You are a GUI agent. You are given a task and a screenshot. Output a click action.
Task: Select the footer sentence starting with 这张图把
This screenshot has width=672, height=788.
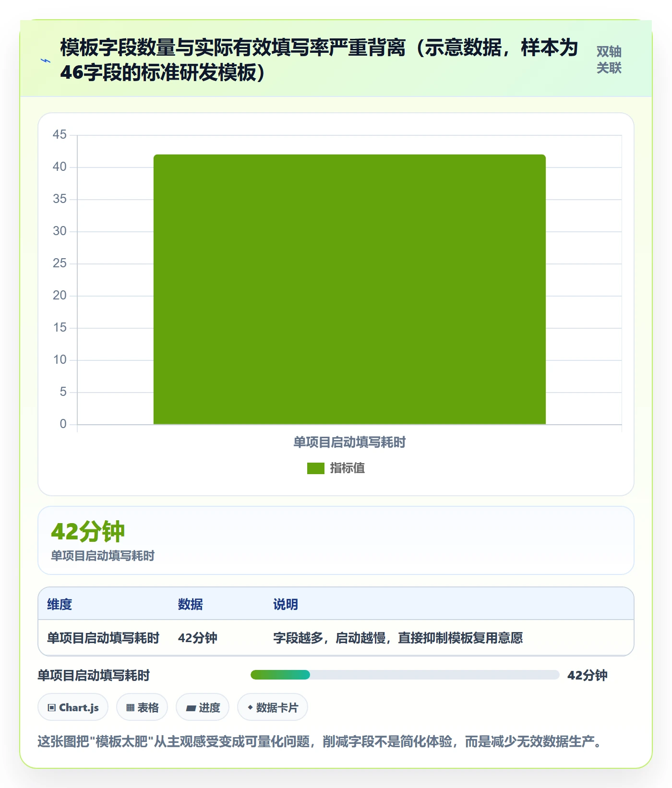(x=319, y=741)
